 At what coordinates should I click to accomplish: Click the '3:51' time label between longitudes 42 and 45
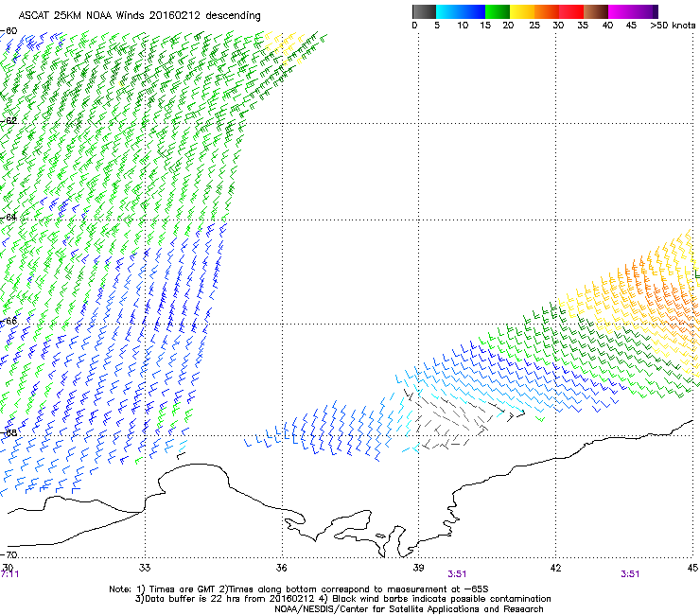(x=630, y=574)
